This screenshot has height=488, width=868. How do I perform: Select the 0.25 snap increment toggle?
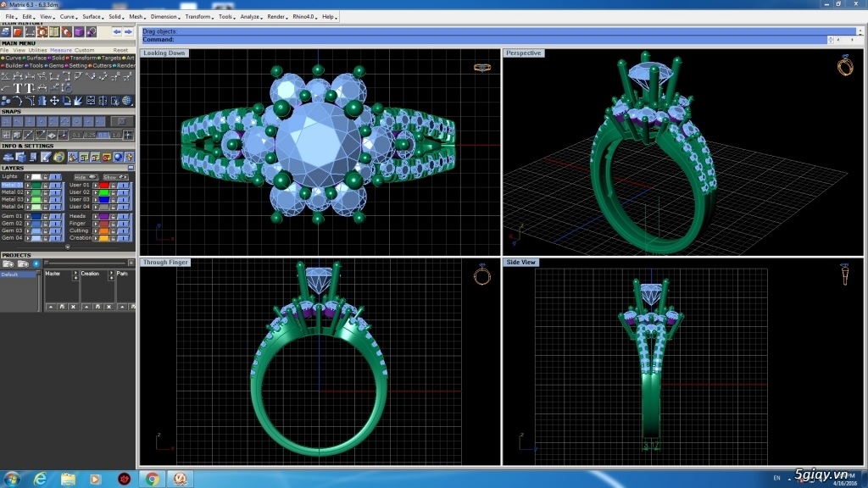tap(90, 135)
